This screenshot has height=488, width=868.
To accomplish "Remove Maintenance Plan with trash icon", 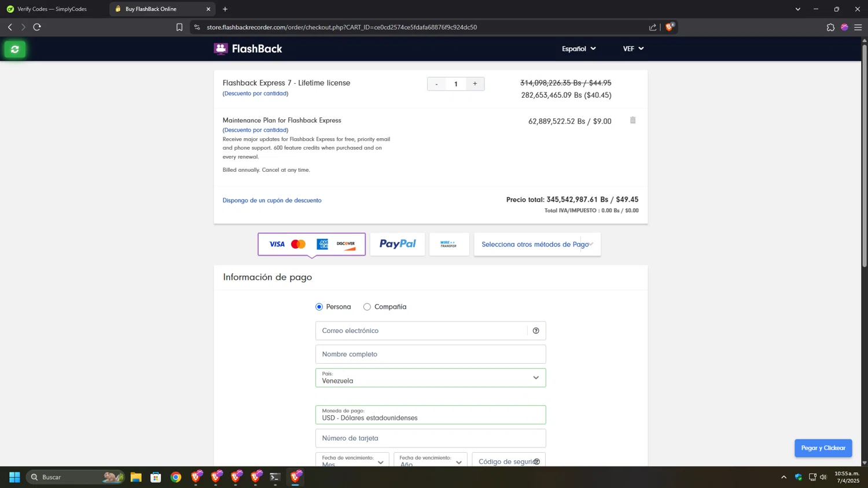I will [632, 120].
